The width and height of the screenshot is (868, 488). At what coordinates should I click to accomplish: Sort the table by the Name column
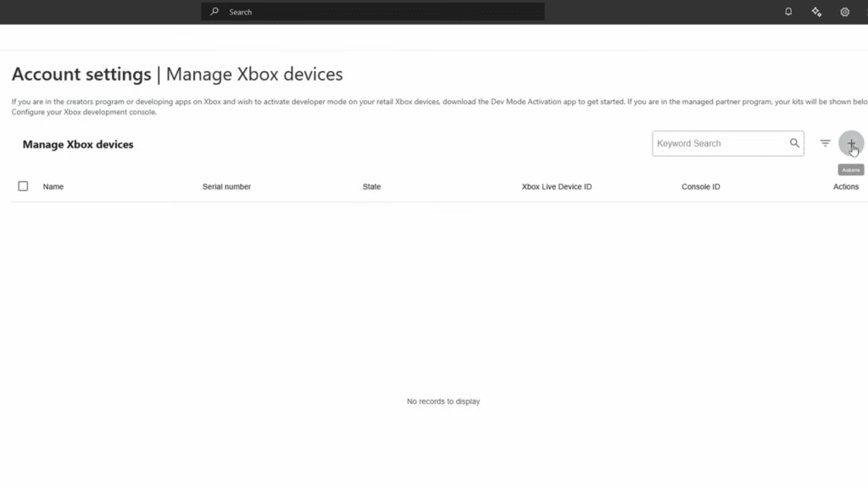click(x=53, y=186)
